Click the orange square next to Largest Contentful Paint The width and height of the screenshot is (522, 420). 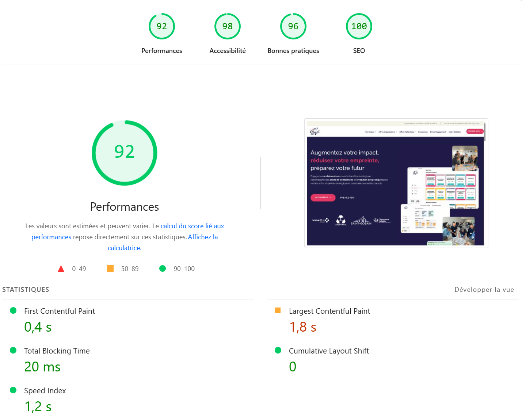click(278, 310)
